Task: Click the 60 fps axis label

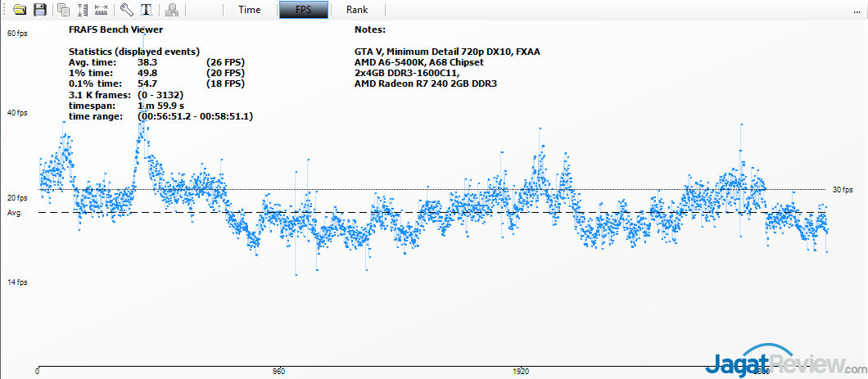Action: point(16,34)
